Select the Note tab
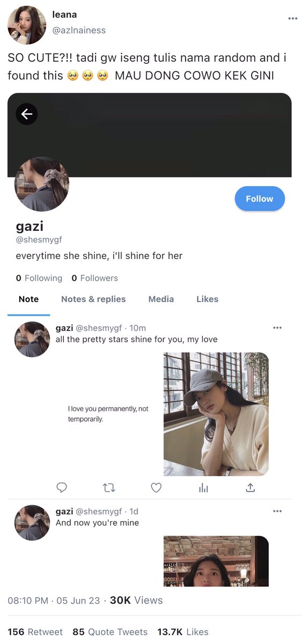This screenshot has width=308, height=644. coord(28,299)
